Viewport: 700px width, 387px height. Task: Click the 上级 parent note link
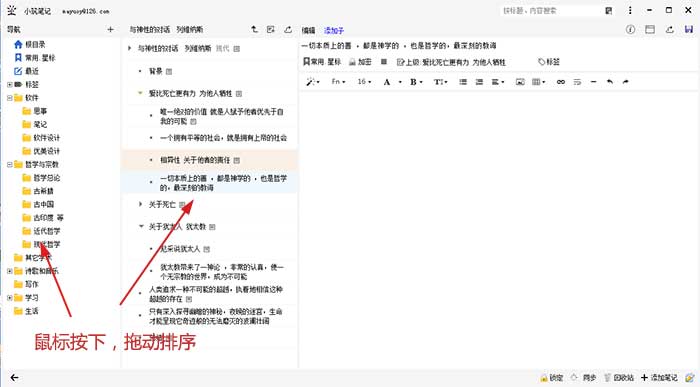(x=451, y=62)
